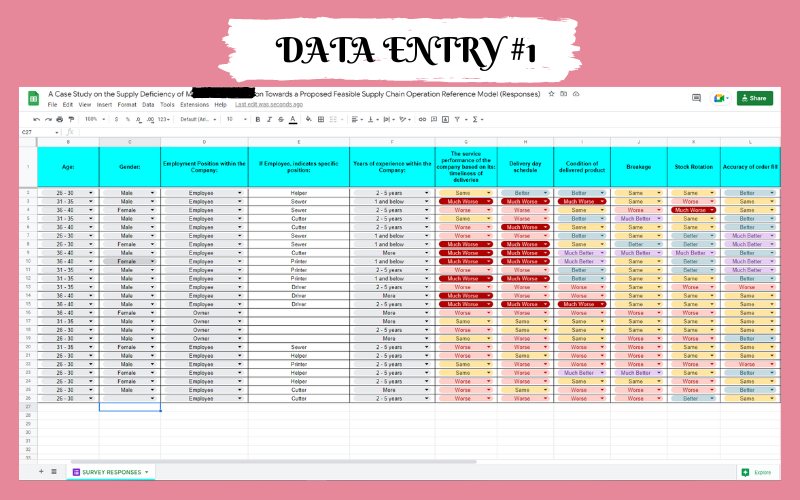Activate the Paint format tool
The height and width of the screenshot is (500, 800).
[x=71, y=119]
